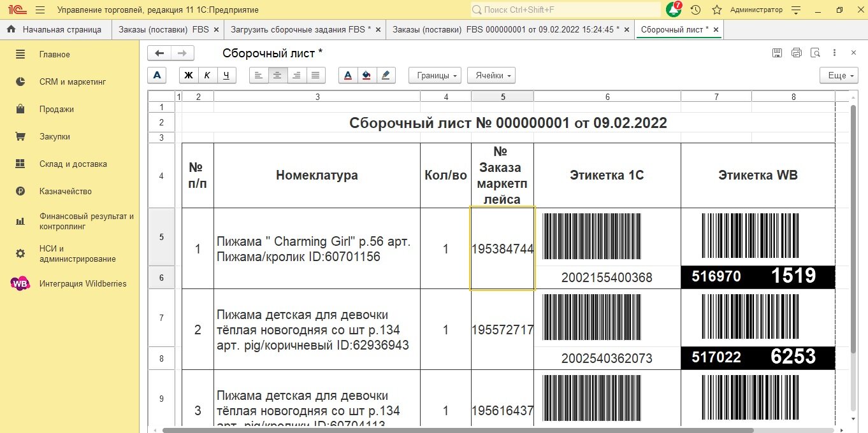Click the horizontal scrollbar of the sheet
Viewport: 868px width, 433px height.
(458, 430)
